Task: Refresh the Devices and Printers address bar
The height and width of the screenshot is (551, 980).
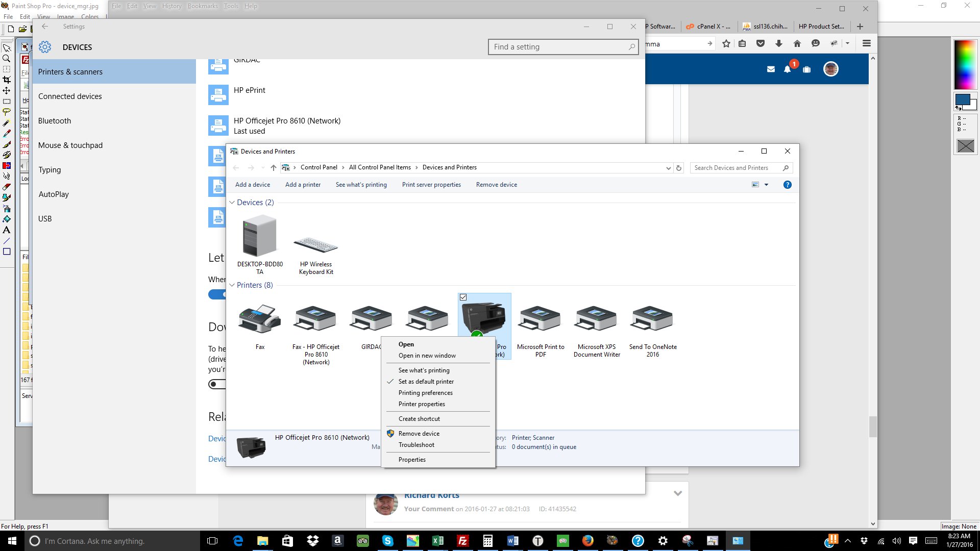Action: point(679,168)
